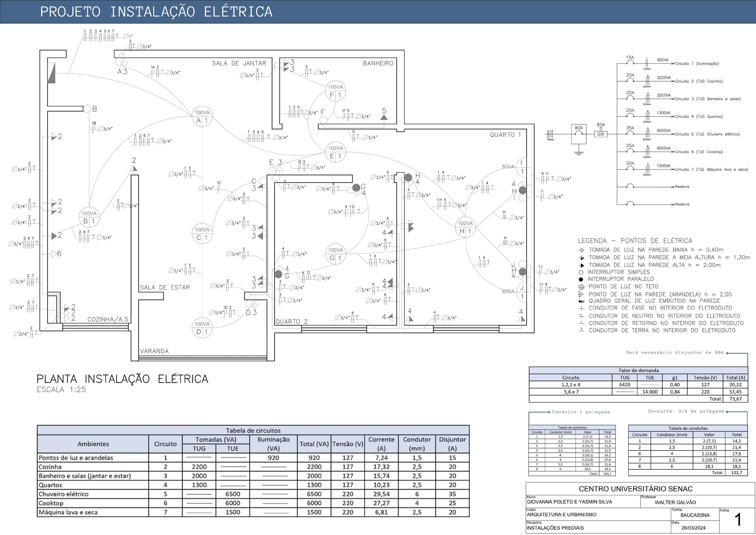Click the Fator de demanda table header
The image size is (756, 535).
click(638, 370)
